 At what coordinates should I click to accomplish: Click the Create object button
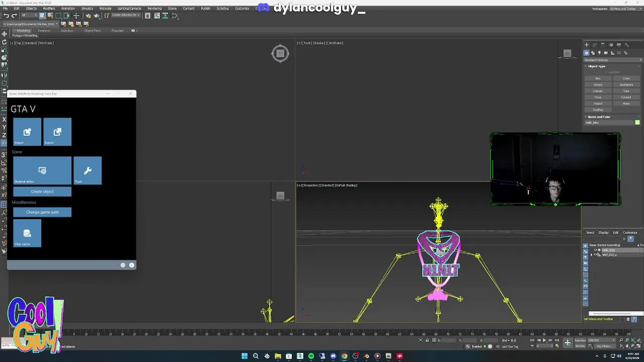pyautogui.click(x=42, y=192)
